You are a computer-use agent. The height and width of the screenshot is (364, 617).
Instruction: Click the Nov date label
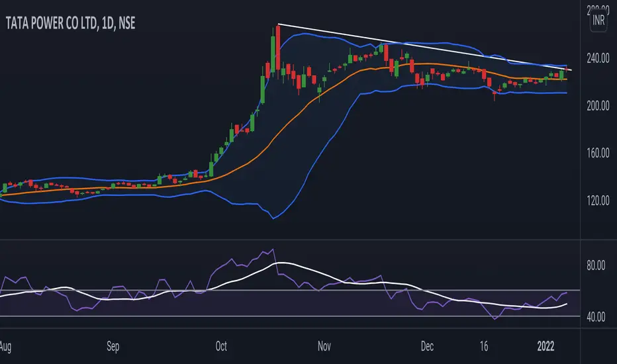tap(324, 346)
